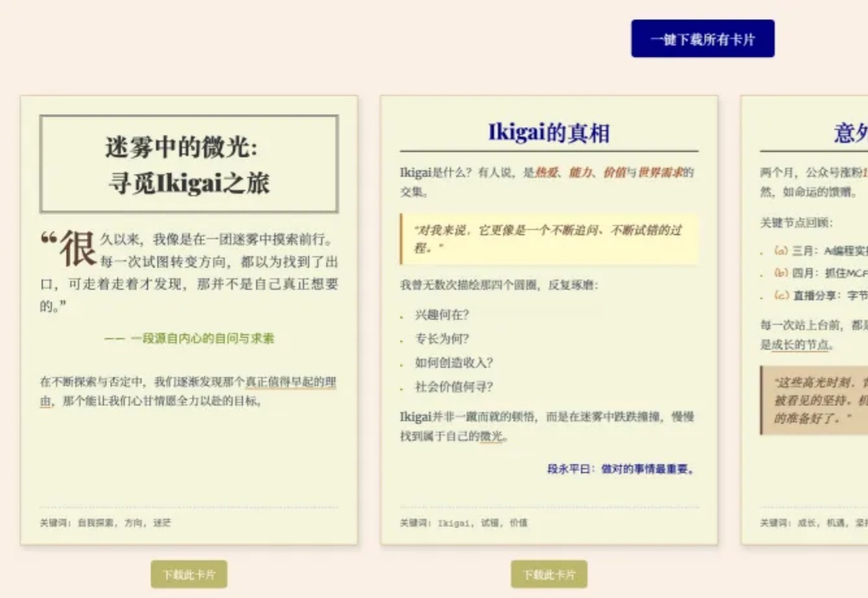Click the large drop-cap character 很
Screen dimensions: 868x598
[78, 248]
